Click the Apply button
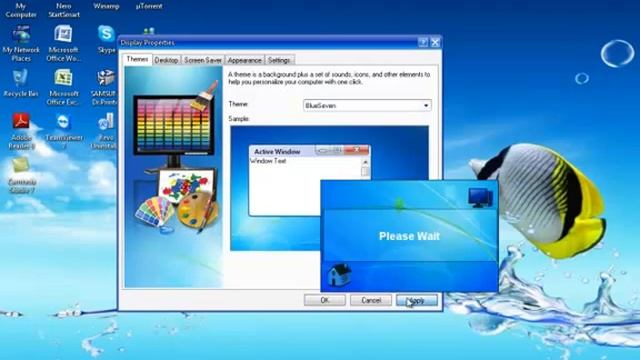Screen dimensions: 640x360 417,300
